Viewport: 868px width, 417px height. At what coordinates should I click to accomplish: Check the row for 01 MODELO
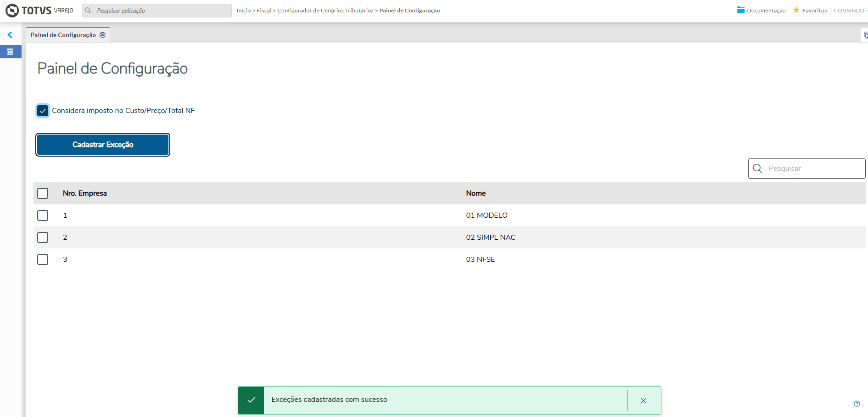(43, 215)
